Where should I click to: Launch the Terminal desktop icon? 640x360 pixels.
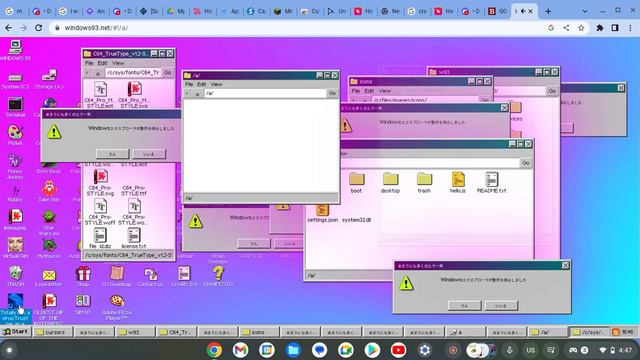[x=15, y=107]
